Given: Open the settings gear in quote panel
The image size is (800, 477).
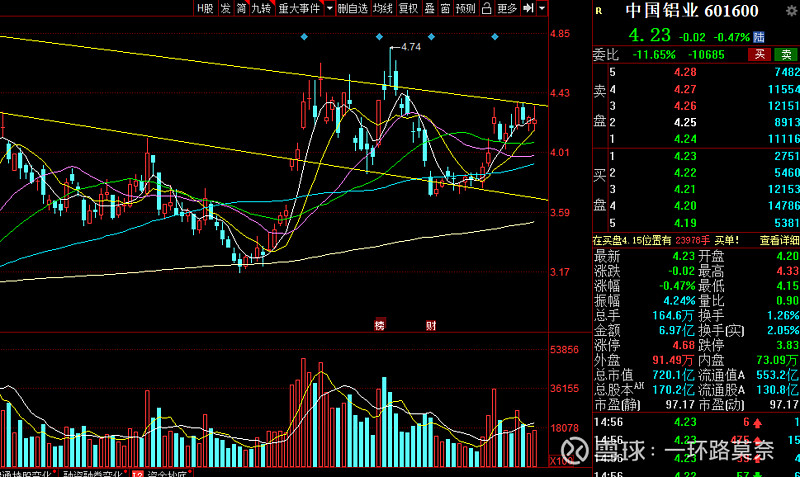Looking at the screenshot, I should coord(792,11).
